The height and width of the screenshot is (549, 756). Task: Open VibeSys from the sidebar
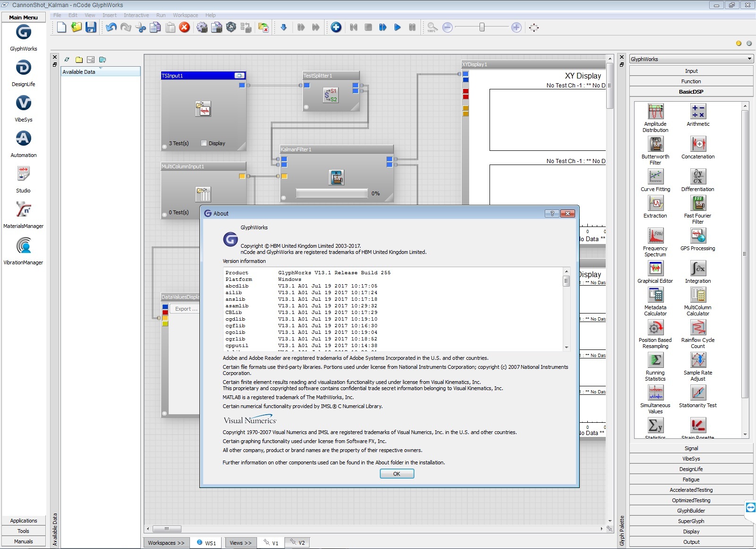24,103
